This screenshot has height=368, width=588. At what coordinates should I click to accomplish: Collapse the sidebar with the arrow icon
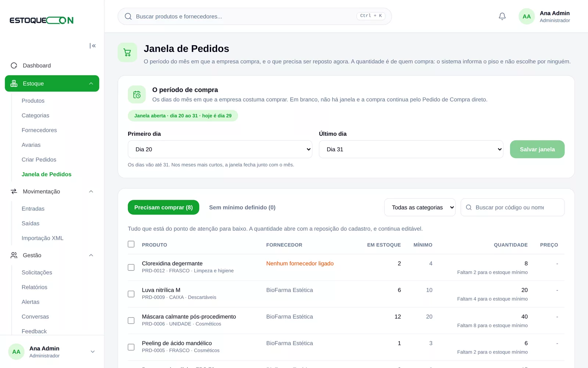(93, 46)
